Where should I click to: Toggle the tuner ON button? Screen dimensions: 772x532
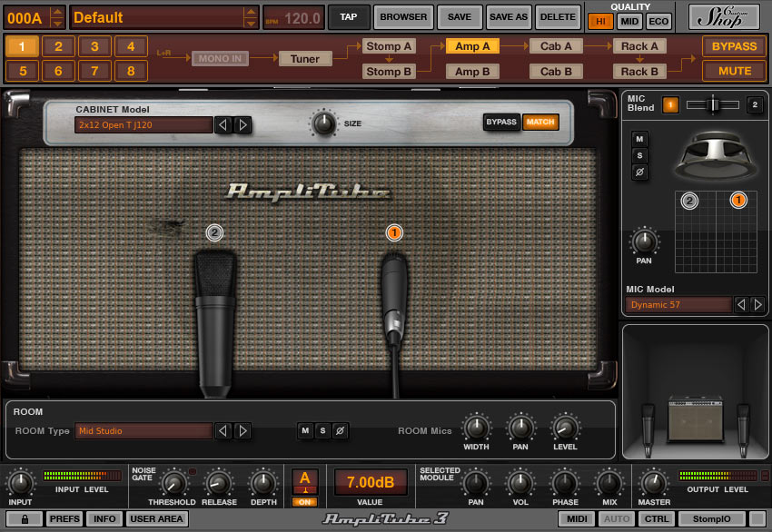click(x=305, y=502)
